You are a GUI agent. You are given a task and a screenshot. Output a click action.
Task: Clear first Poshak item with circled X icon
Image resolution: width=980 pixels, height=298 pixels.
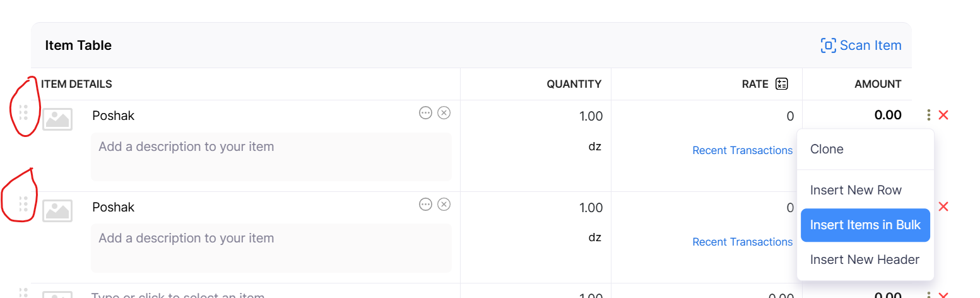(x=444, y=113)
